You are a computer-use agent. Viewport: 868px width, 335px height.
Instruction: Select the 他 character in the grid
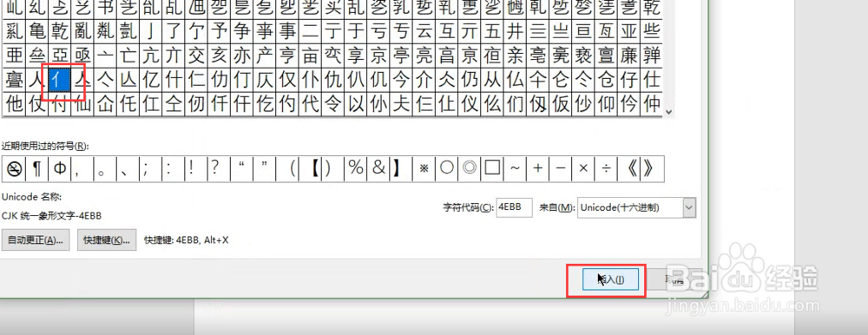click(15, 103)
